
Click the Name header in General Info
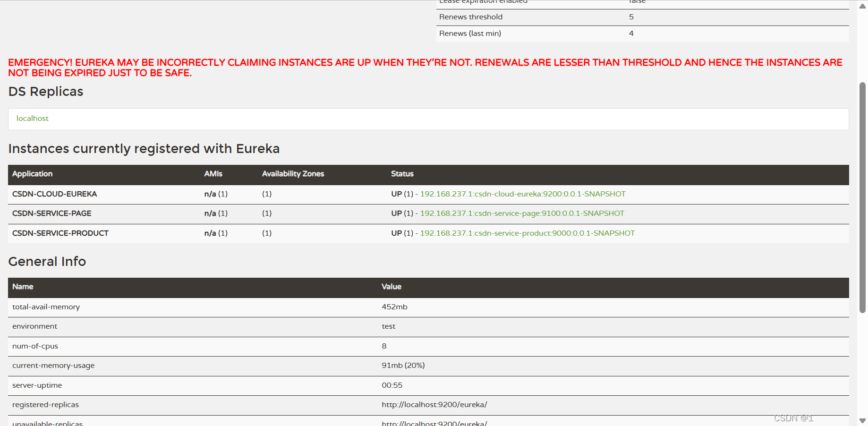tap(22, 286)
